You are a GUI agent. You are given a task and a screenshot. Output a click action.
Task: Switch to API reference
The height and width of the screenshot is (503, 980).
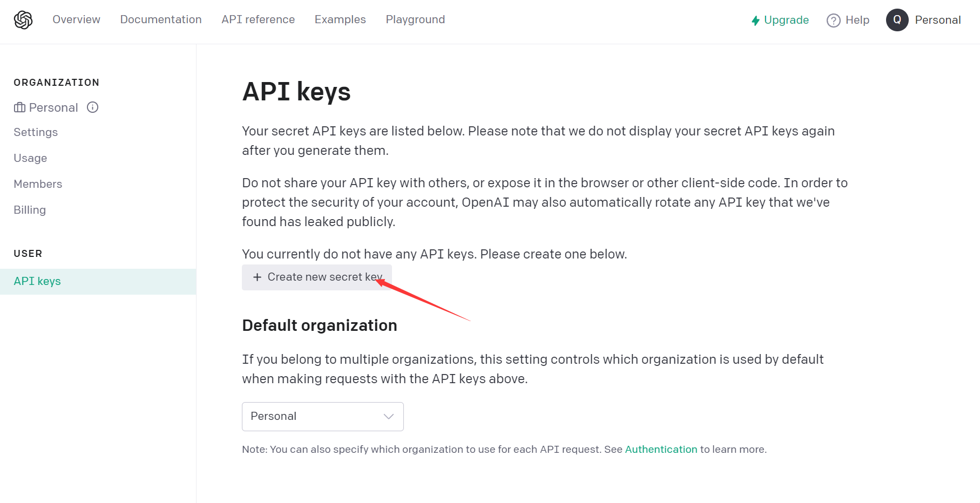click(258, 19)
